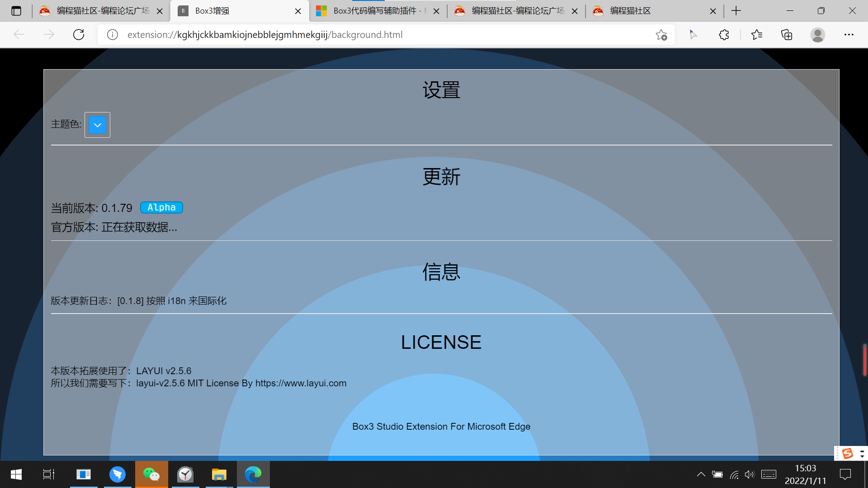Viewport: 868px width, 488px height.
Task: Switch to the Box3增强 tab
Action: pyautogui.click(x=240, y=11)
